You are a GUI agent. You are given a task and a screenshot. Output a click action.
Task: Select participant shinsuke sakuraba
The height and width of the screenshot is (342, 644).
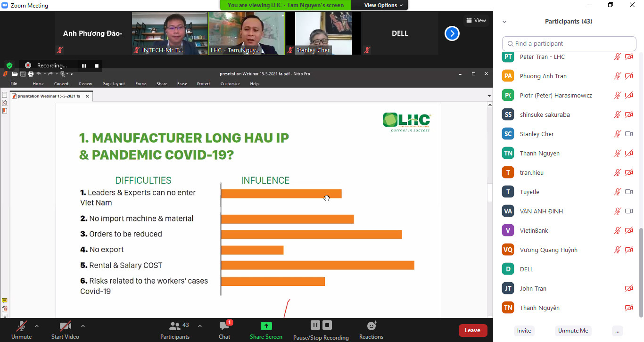coord(568,114)
